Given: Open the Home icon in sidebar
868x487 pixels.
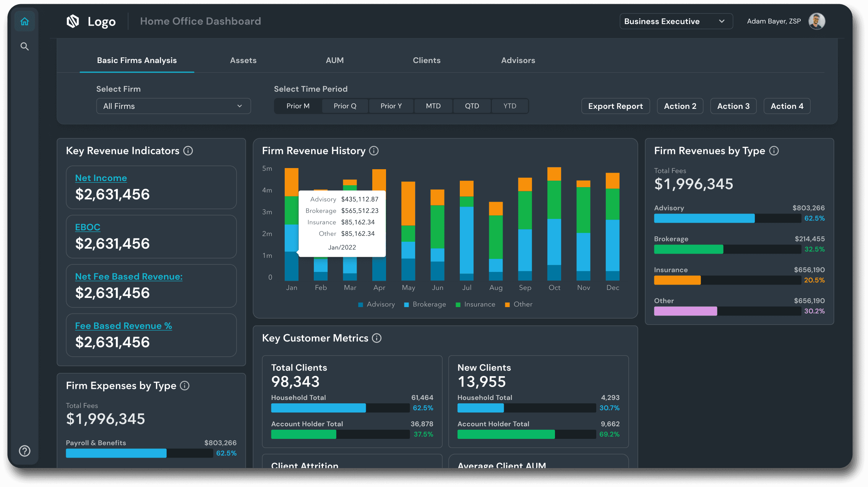Looking at the screenshot, I should click(x=24, y=21).
